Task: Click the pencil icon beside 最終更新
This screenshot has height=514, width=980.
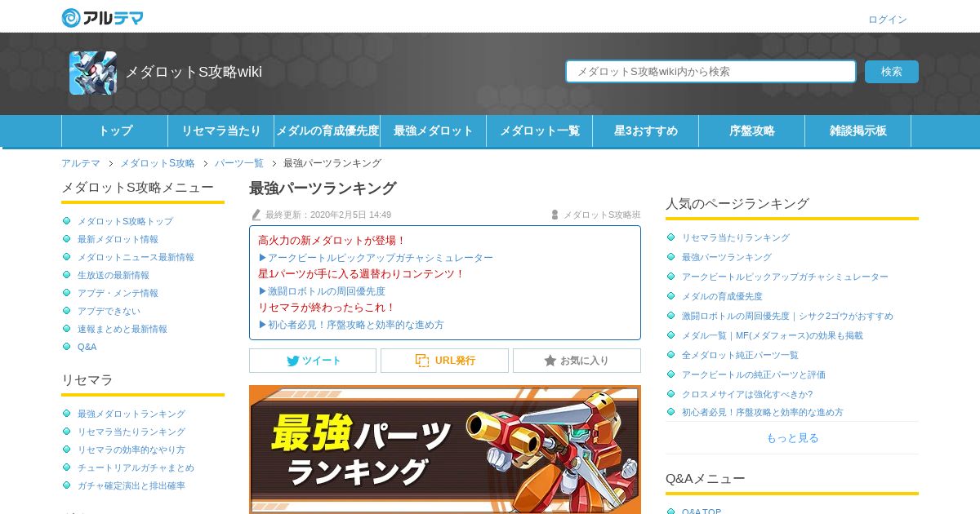Action: coord(256,215)
